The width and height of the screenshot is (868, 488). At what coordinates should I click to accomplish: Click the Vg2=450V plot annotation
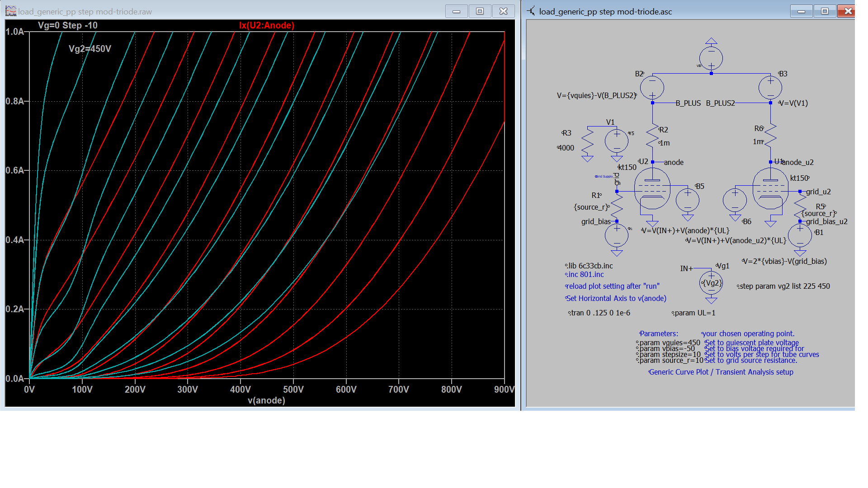pyautogui.click(x=90, y=49)
